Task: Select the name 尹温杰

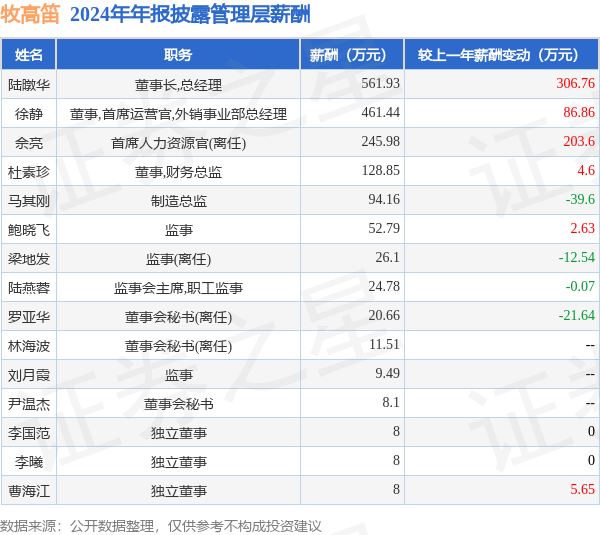Action: click(x=29, y=404)
